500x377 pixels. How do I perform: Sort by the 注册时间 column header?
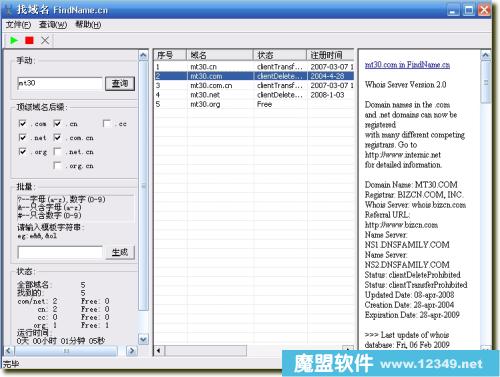coord(330,55)
